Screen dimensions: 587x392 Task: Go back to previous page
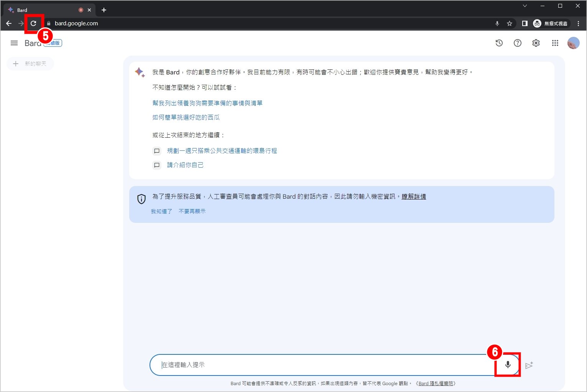(x=9, y=23)
